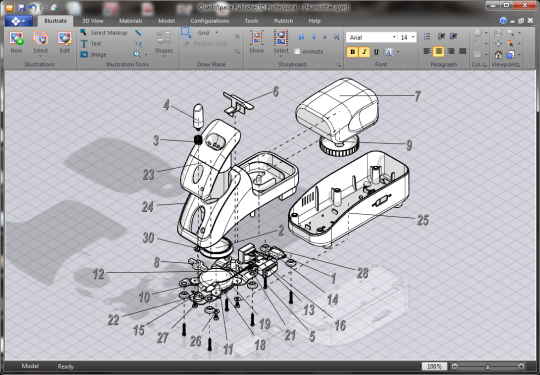Select callout number 23 label
The image size is (540, 375).
148,175
